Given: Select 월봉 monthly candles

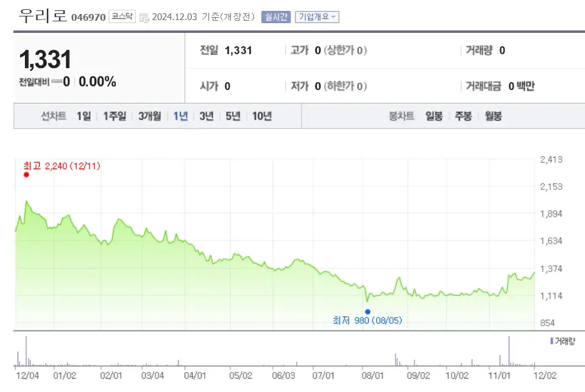Looking at the screenshot, I should pyautogui.click(x=494, y=116).
